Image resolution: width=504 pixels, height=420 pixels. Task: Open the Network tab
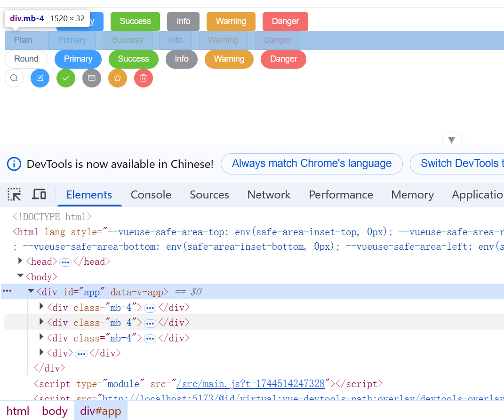tap(269, 195)
